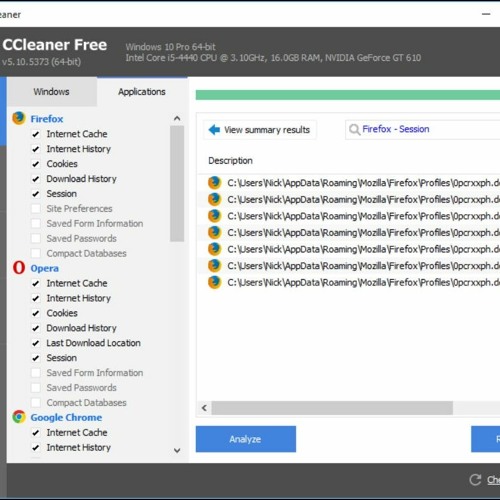Uncheck Opera Last Download Location checkbox

[x=36, y=343]
